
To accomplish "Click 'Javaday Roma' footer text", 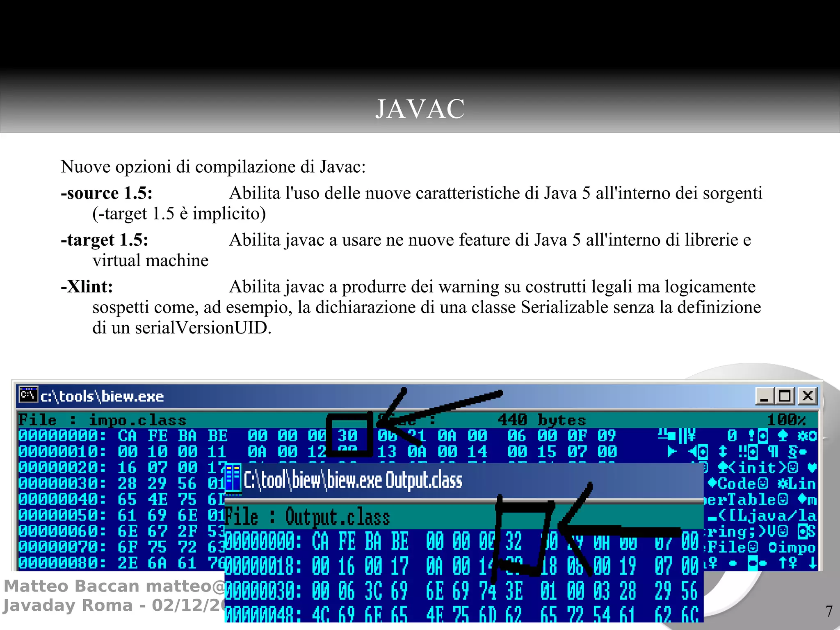I will 68,605.
